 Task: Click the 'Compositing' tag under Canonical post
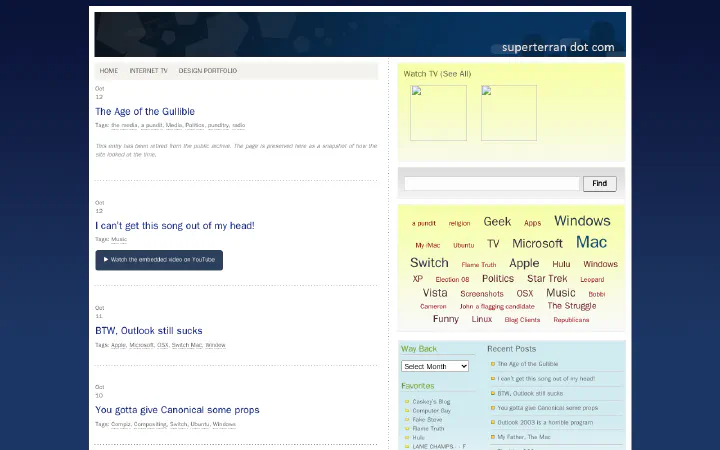150,424
